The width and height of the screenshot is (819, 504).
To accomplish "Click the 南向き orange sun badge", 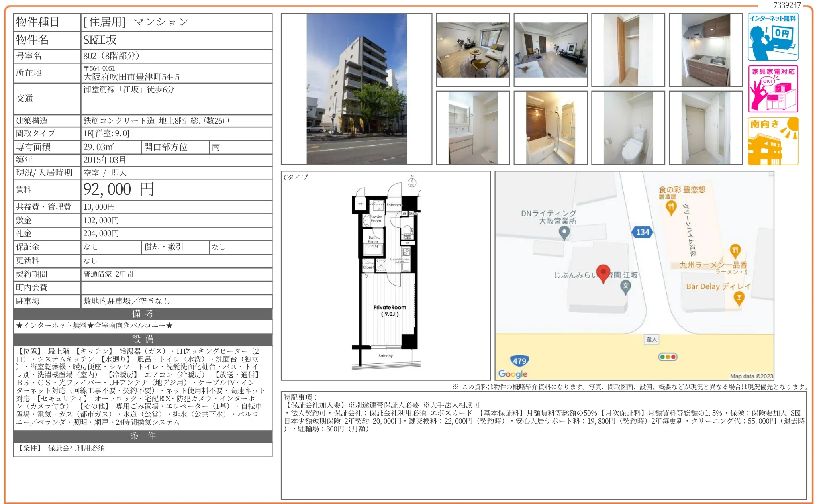I will [773, 141].
